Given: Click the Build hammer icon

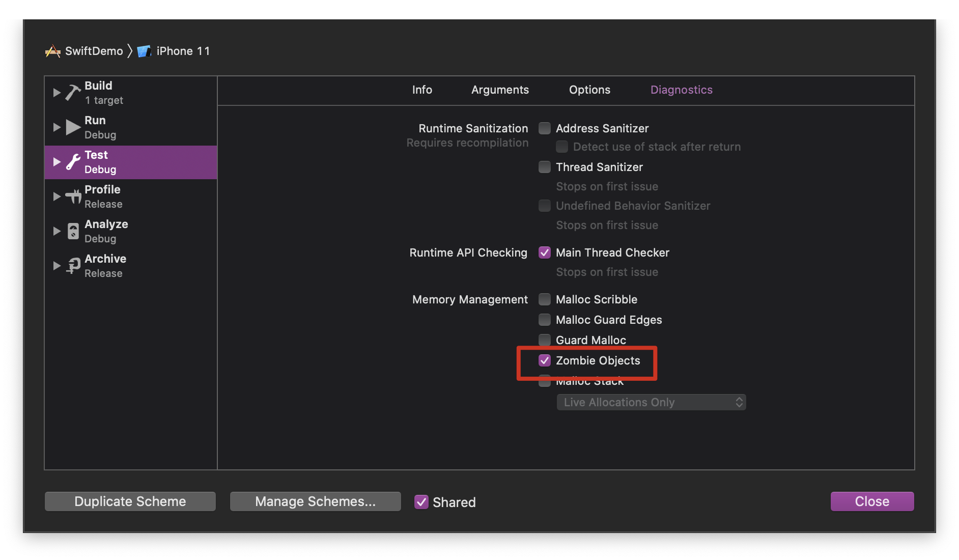Looking at the screenshot, I should [x=73, y=93].
